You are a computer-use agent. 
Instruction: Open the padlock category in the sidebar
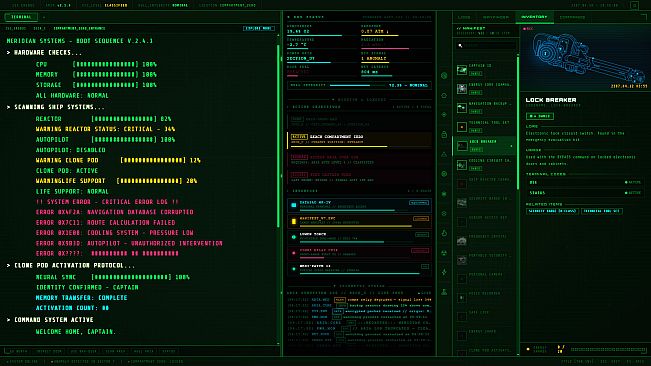tap(444, 134)
